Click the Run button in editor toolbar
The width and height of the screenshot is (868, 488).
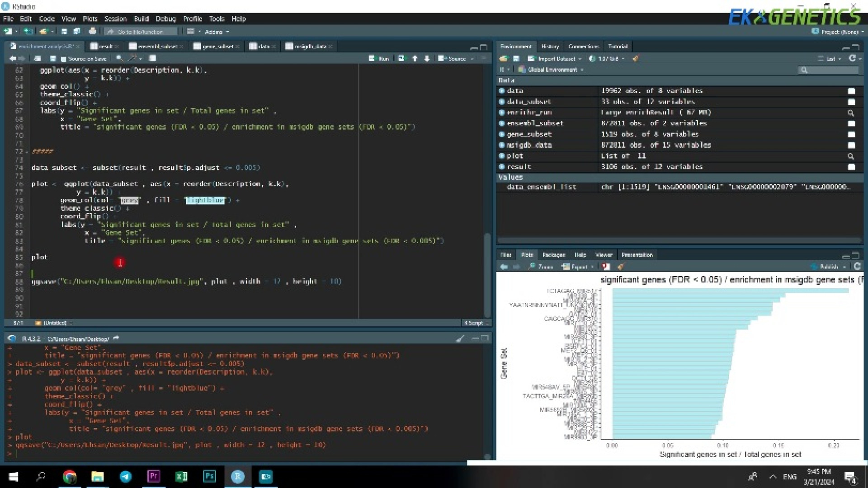pos(379,59)
